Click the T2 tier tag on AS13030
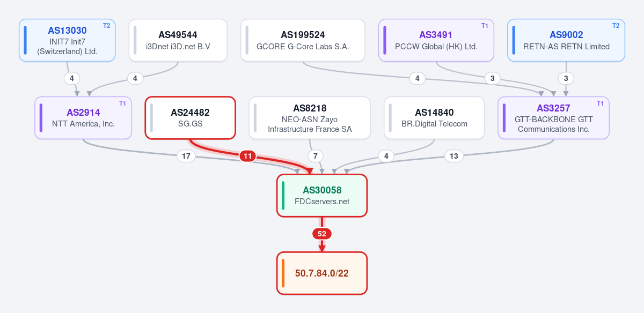 coord(106,26)
